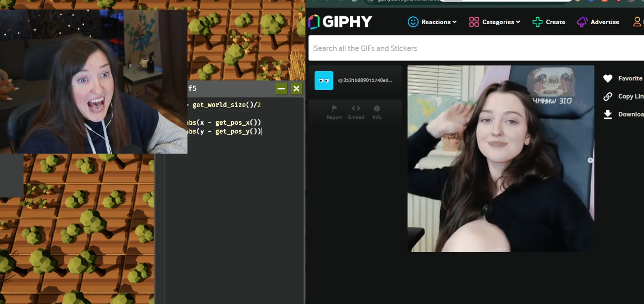
Task: Click the next arrow on the GIF's right edge
Action: tap(590, 160)
